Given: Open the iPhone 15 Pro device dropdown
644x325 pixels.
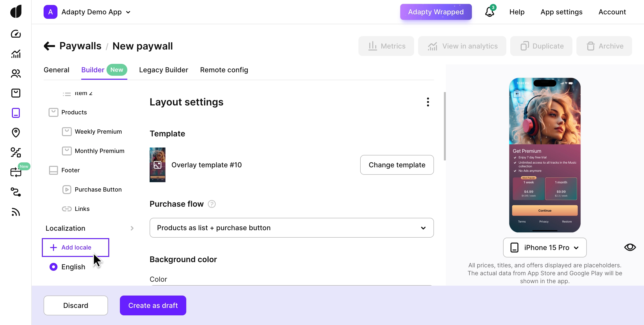Looking at the screenshot, I should pos(544,248).
